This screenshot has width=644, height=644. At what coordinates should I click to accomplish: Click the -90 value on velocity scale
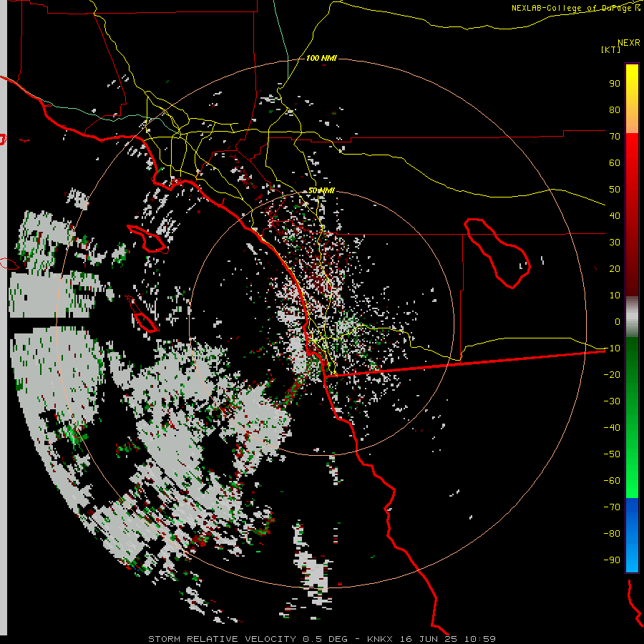click(612, 560)
